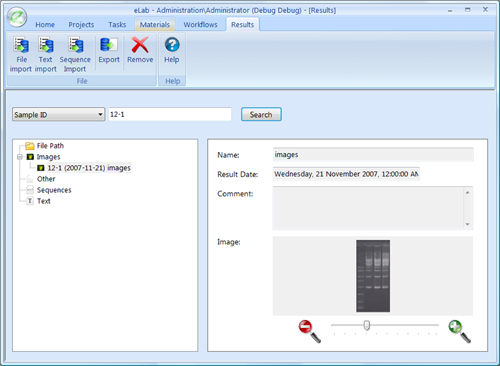Switch to the Tasks tab
This screenshot has width=500, height=366.
[117, 25]
